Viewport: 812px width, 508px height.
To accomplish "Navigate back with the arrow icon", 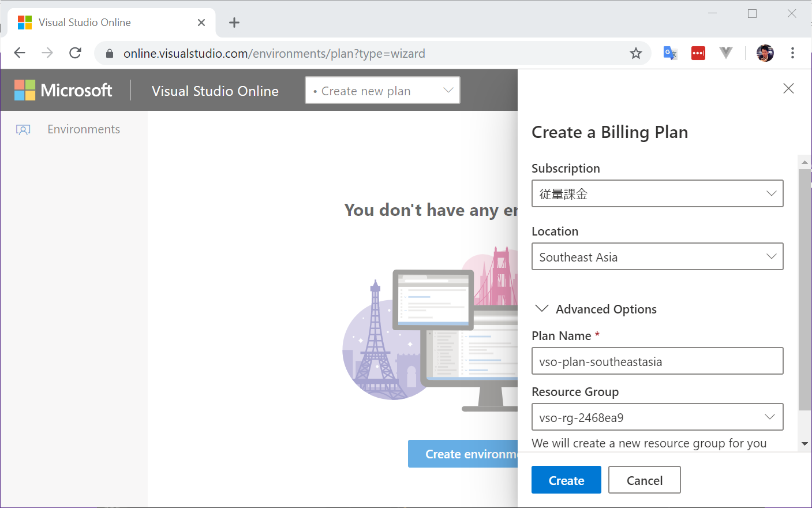I will [19, 53].
